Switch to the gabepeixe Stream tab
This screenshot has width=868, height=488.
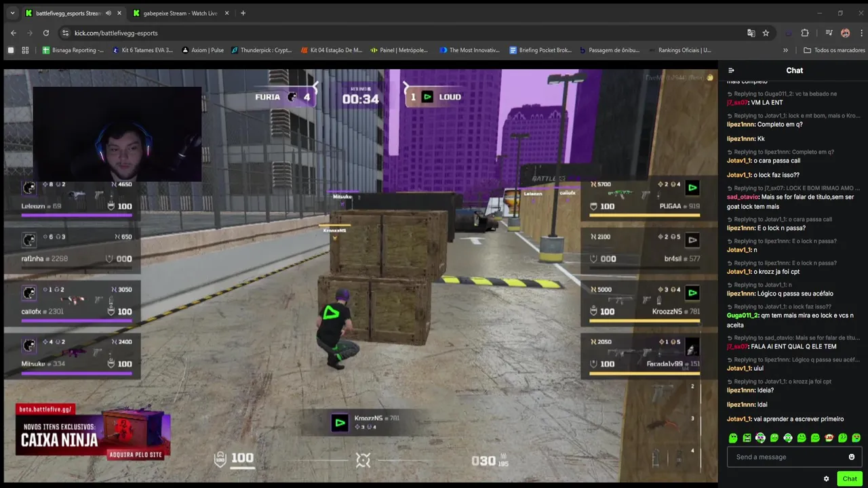(180, 13)
